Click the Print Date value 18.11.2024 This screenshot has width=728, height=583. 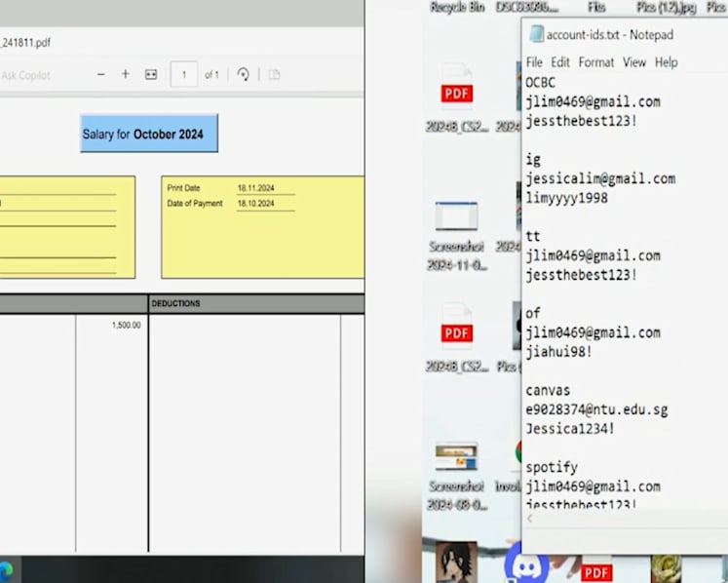[x=255, y=188]
